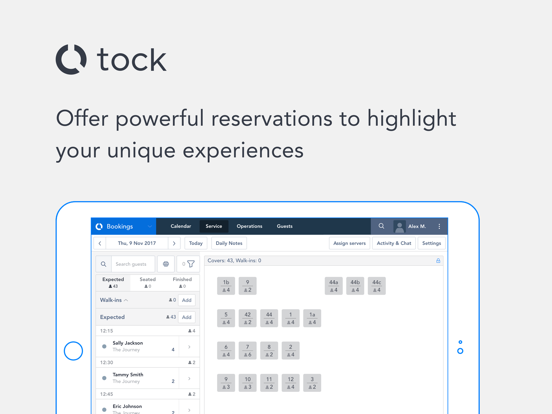Select table 1b on the floor plan
Image resolution: width=552 pixels, height=414 pixels.
[x=226, y=286]
